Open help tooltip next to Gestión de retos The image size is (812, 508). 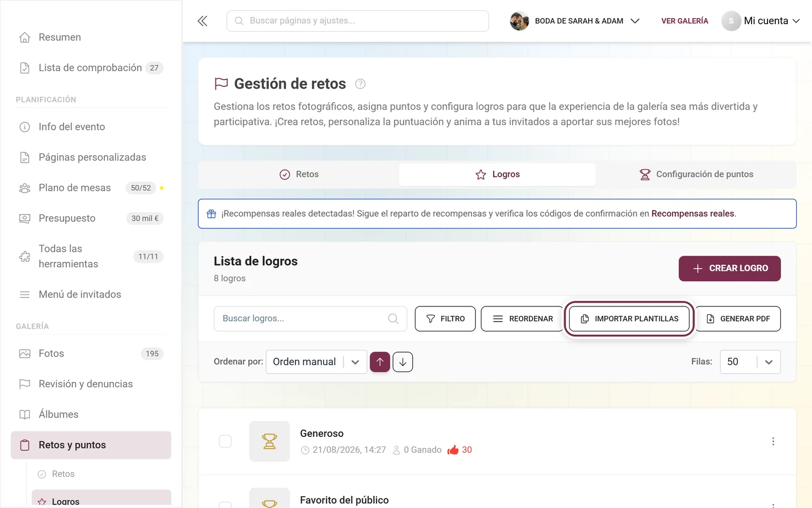(360, 84)
